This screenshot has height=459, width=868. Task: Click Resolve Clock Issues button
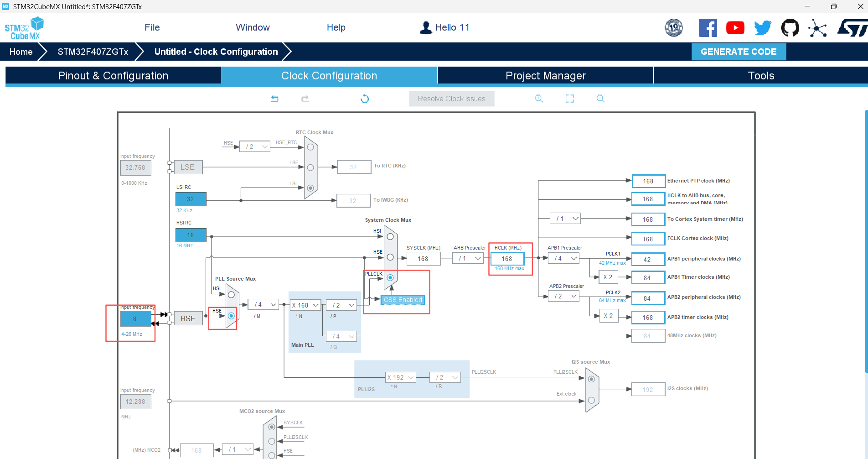coord(452,99)
